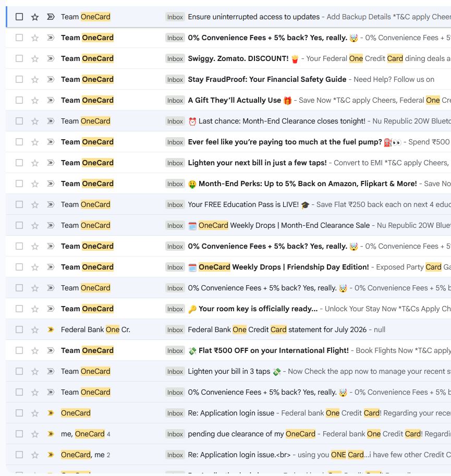Select checkbox for Federal Bank statement July 2026 email
The width and height of the screenshot is (451, 476).
[x=19, y=329]
